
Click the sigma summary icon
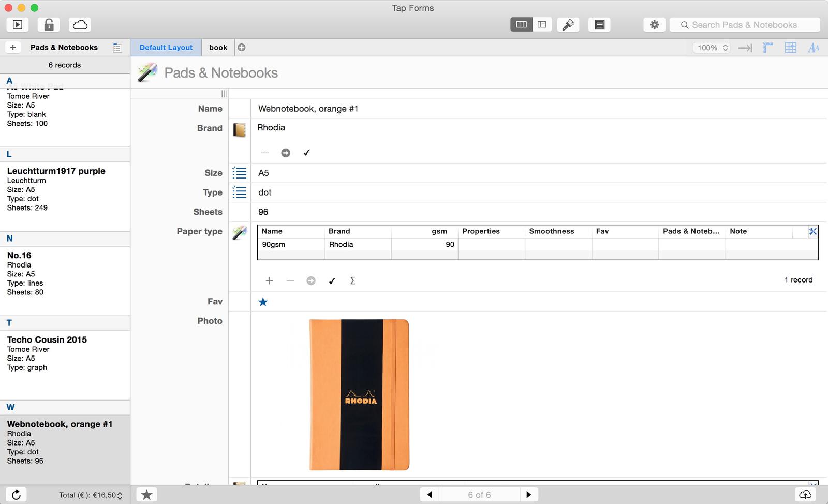click(352, 280)
